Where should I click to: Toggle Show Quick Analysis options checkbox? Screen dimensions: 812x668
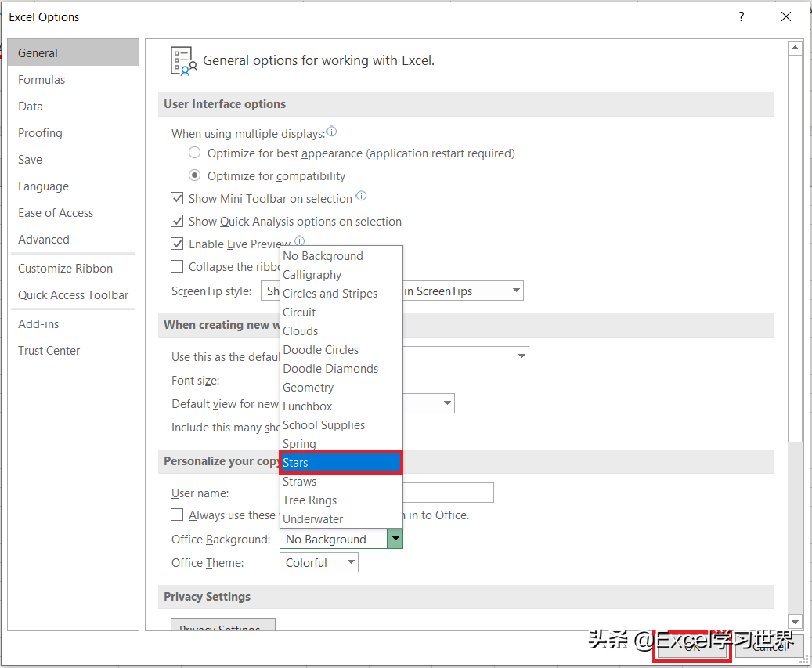177,221
